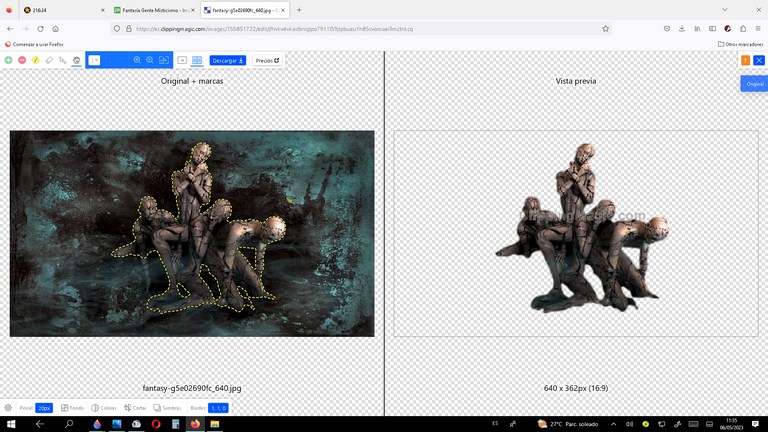Bookmark this page with the star
768x432 pixels.
coord(605,29)
